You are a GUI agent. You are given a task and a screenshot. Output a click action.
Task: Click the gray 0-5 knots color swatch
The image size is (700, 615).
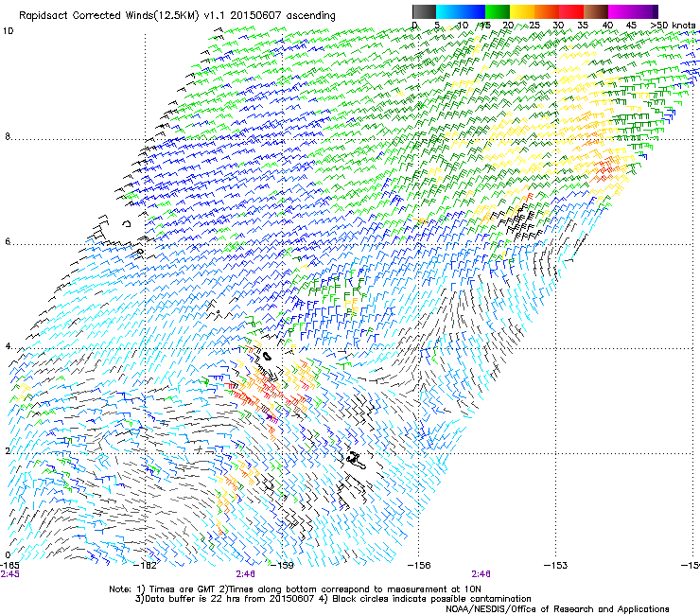[x=424, y=11]
